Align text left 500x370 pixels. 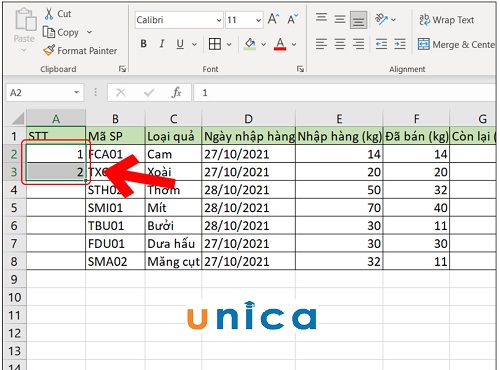click(321, 44)
